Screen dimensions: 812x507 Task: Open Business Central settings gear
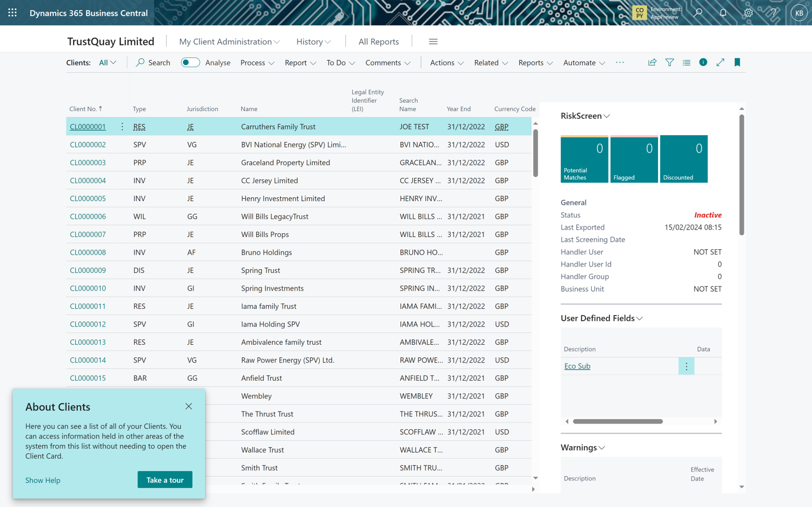[748, 12]
